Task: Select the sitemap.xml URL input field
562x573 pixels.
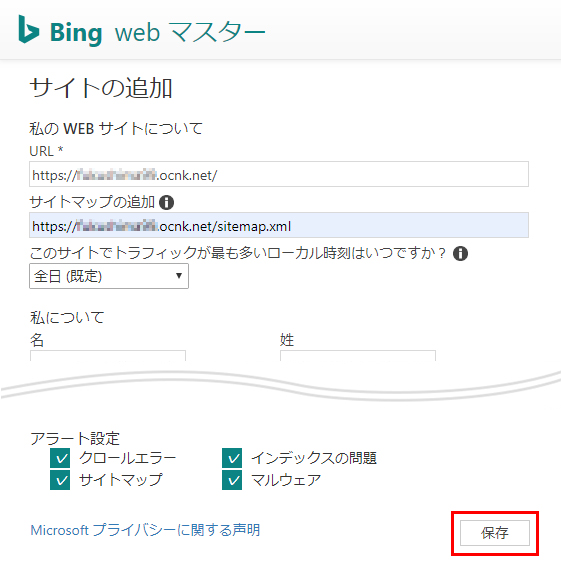Action: pyautogui.click(x=279, y=225)
